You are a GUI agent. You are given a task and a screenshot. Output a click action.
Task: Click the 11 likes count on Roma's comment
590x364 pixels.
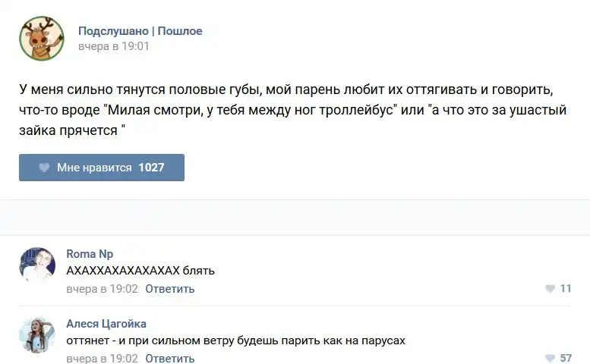click(x=566, y=289)
